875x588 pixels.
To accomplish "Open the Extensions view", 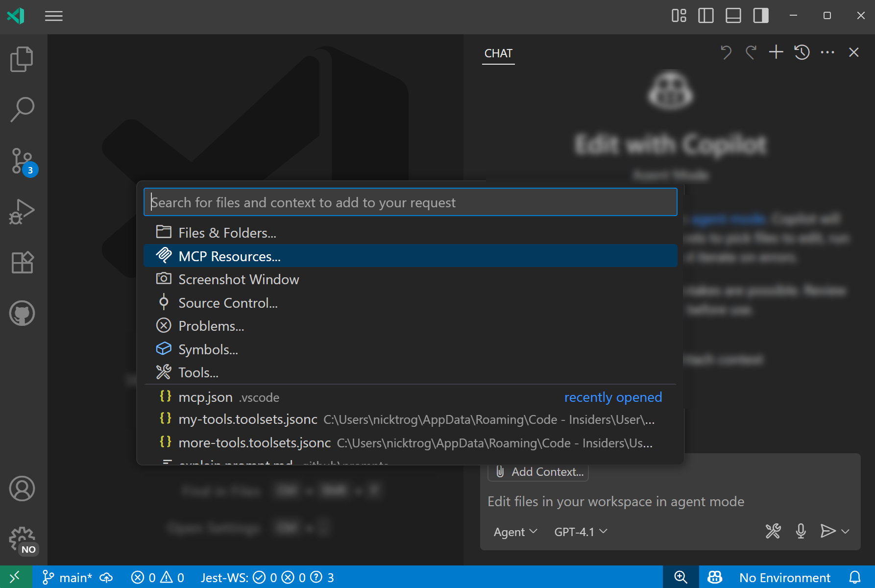I will [22, 263].
